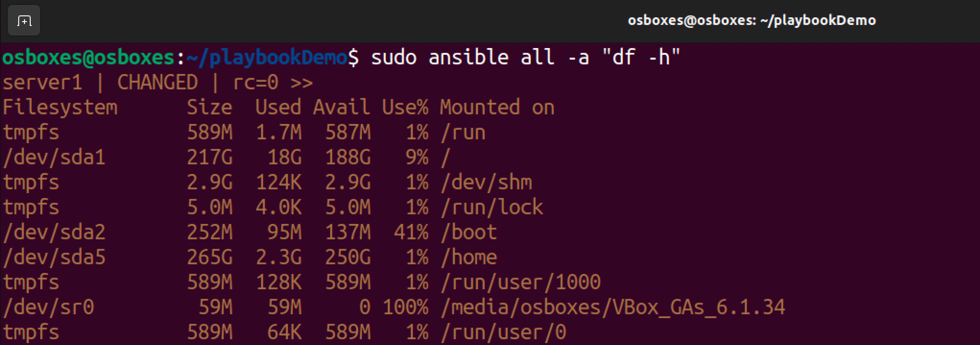Click the /dev/sr0 filesystem entry
Screen dimensions: 980x345
(48, 308)
